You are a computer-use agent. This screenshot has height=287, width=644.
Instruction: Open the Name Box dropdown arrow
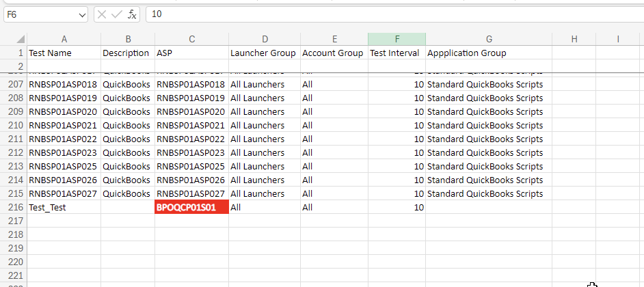[x=82, y=15]
